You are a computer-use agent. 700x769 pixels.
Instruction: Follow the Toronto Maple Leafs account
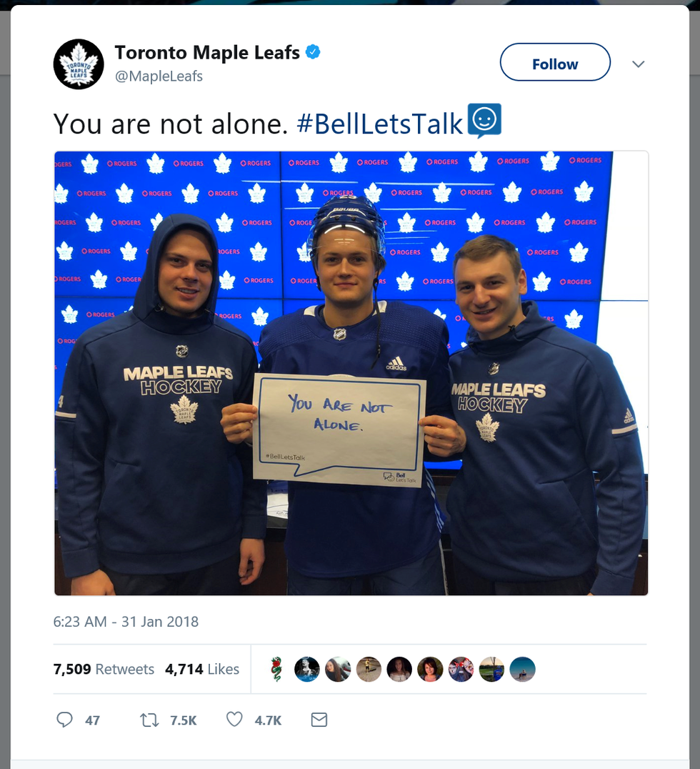(555, 62)
